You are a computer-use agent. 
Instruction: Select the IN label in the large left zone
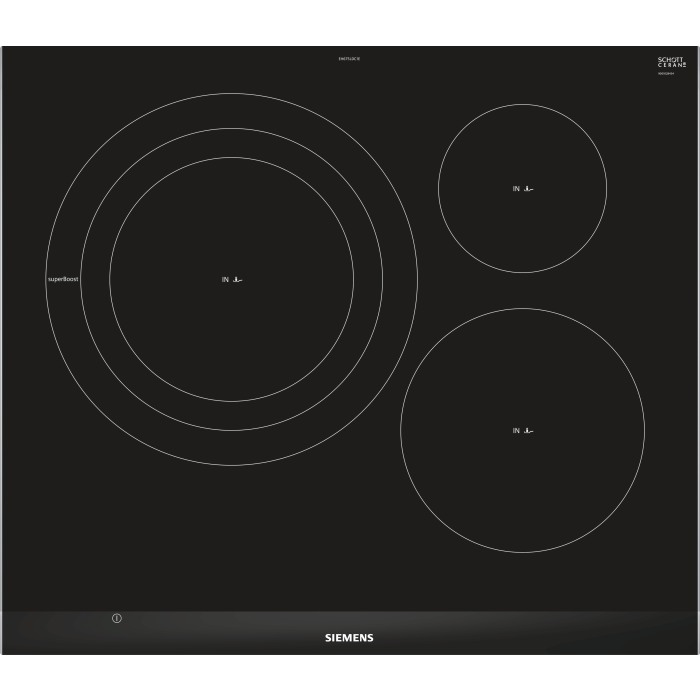tap(225, 280)
